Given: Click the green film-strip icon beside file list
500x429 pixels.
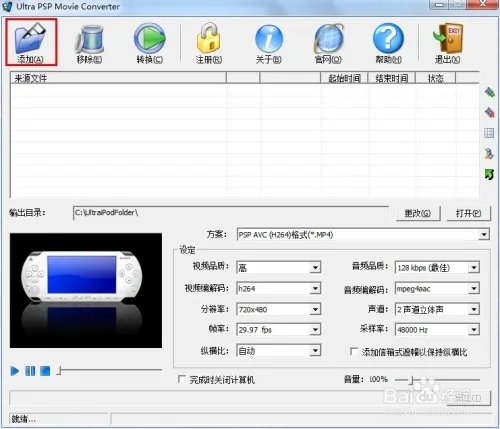Looking at the screenshot, I should (x=489, y=92).
